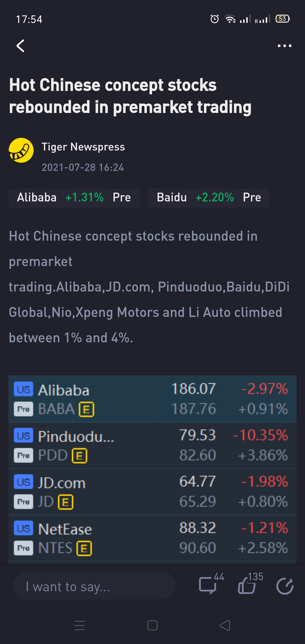Tap the E badge next to BABA

tap(86, 409)
